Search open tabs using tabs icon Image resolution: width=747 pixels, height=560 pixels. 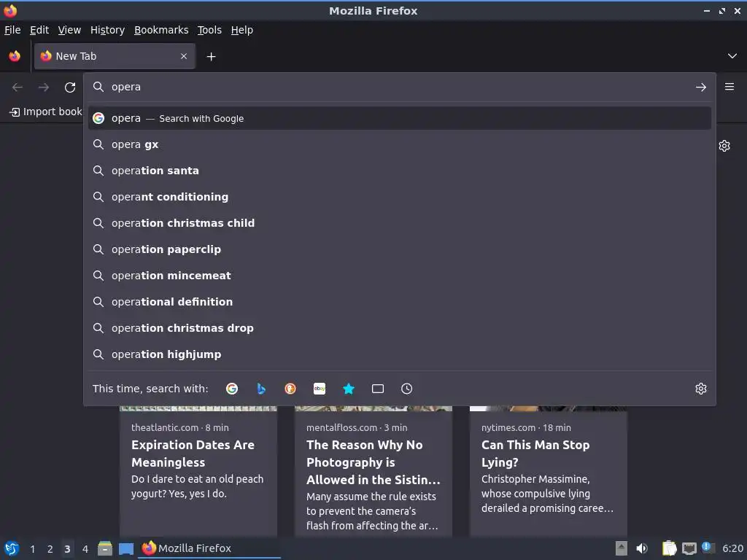378,389
